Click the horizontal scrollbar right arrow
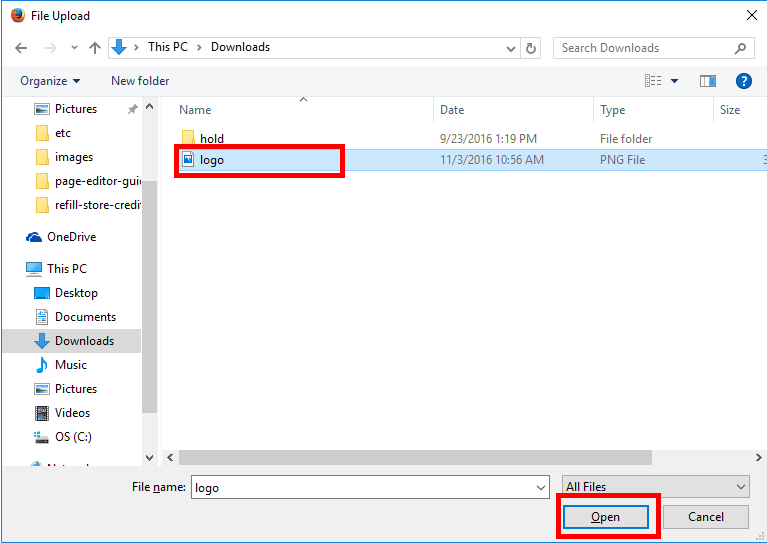Image resolution: width=767 pixels, height=543 pixels. pyautogui.click(x=758, y=457)
